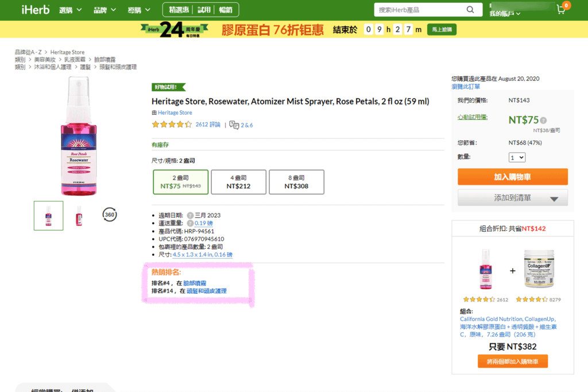Click Heritage Store in breadcrumb
This screenshot has width=588, height=392.
(68, 52)
